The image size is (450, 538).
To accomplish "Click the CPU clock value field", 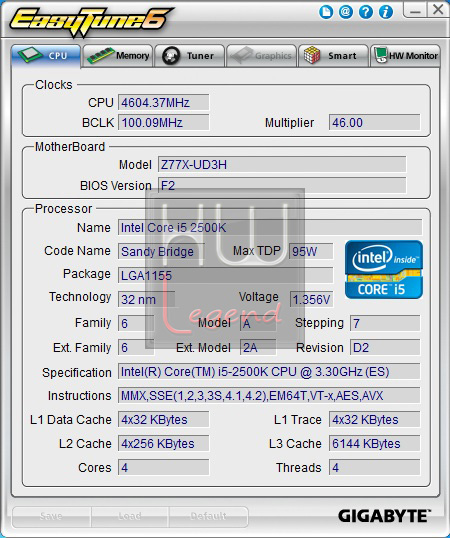I will [164, 103].
